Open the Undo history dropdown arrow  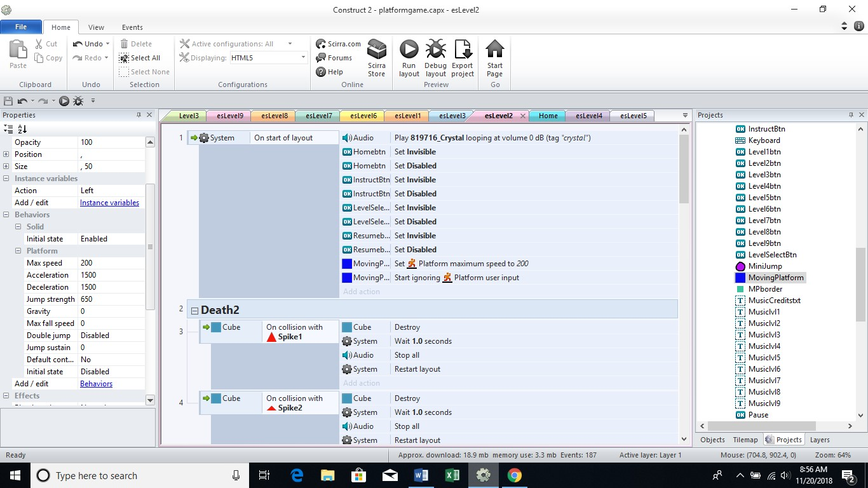[107, 44]
